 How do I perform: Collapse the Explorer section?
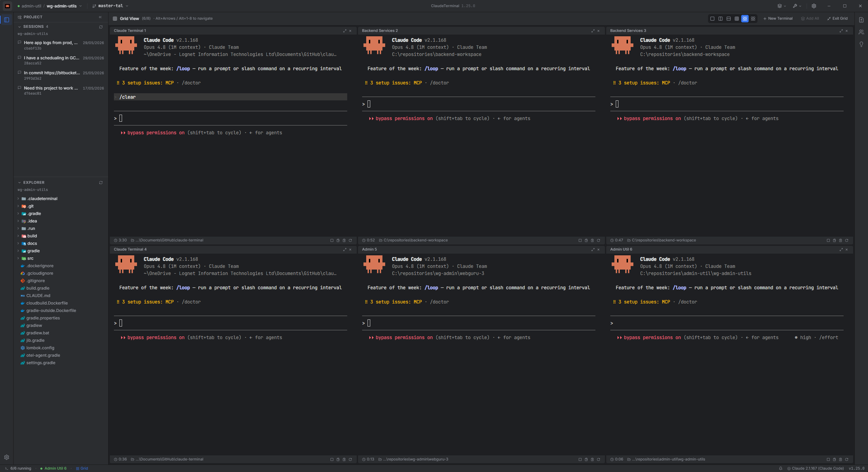(x=19, y=183)
